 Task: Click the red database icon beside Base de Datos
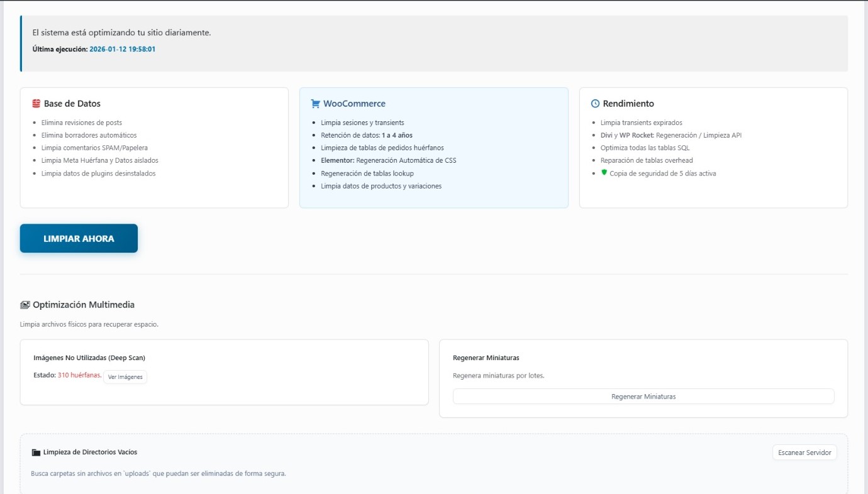(x=35, y=103)
